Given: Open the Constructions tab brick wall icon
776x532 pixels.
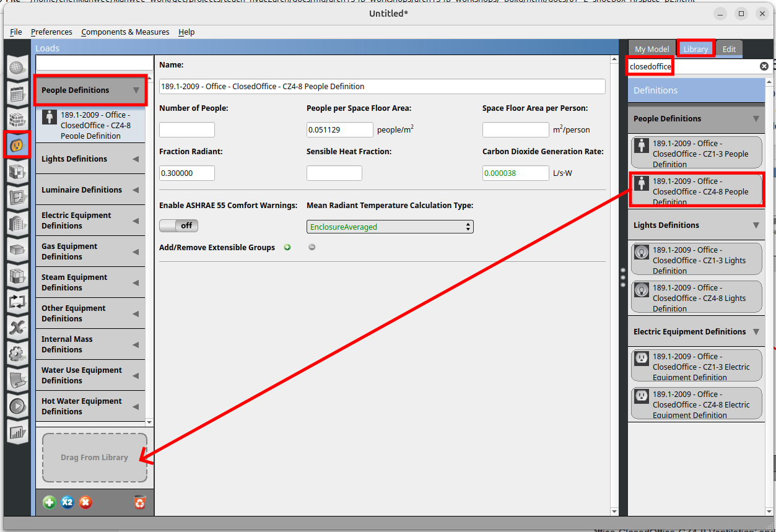Looking at the screenshot, I should click(x=17, y=119).
